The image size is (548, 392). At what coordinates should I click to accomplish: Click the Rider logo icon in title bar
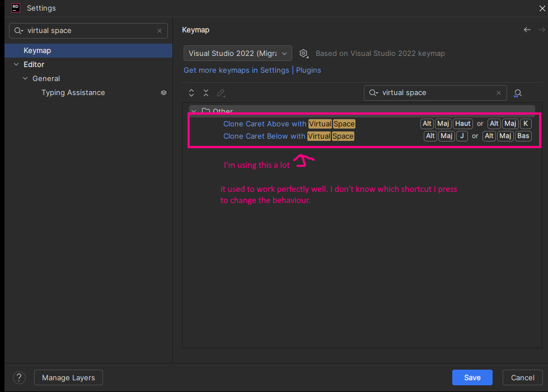pos(15,8)
